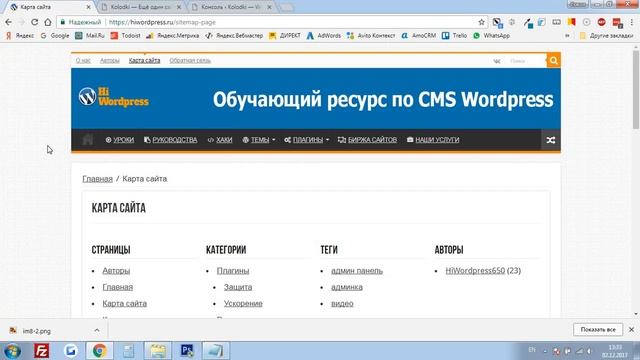Click the Показать все downloads button
Viewport: 640px width, 360px height.
pyautogui.click(x=598, y=329)
